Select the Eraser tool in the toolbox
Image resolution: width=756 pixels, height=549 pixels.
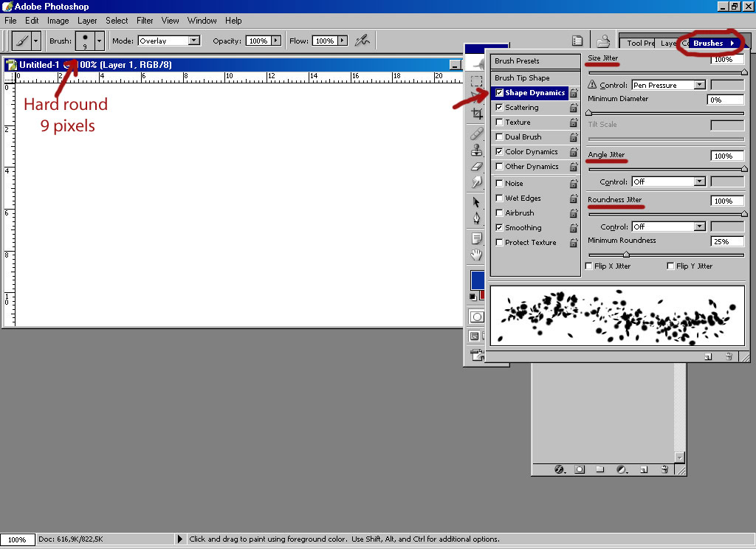(477, 168)
